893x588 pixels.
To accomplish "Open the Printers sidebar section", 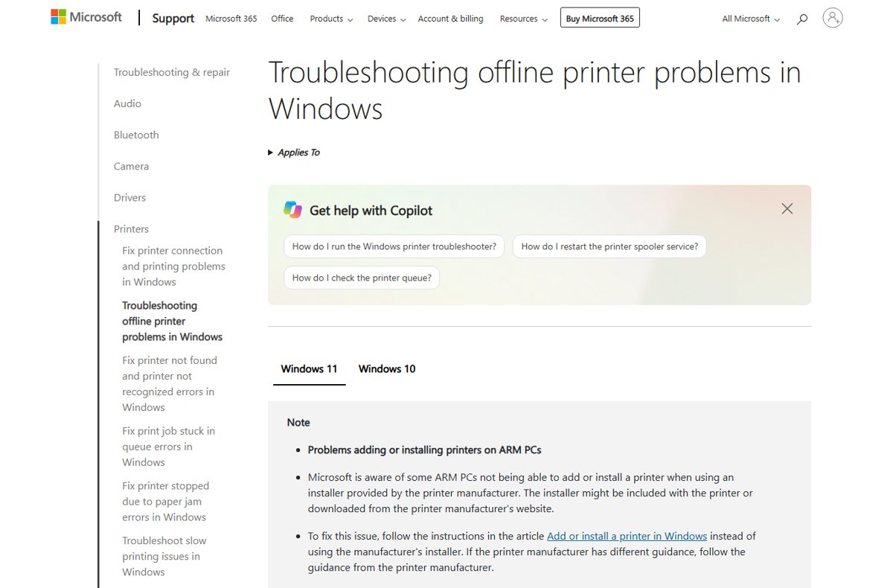I will (131, 229).
